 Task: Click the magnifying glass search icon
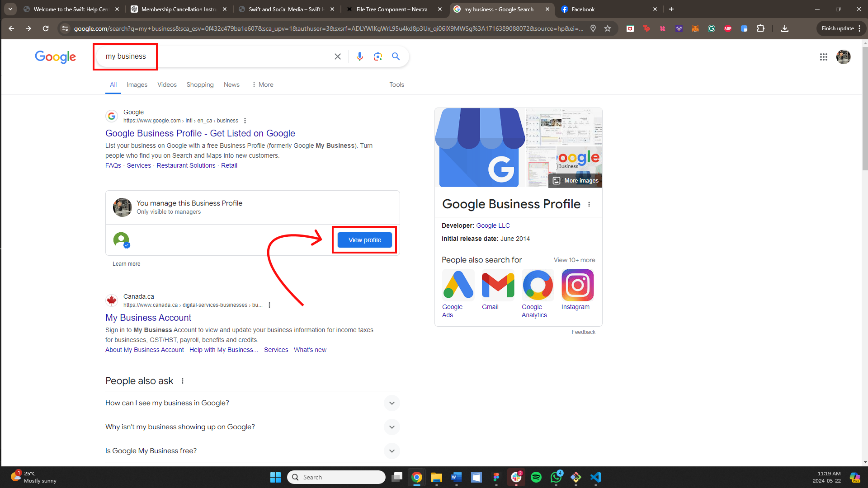pos(396,56)
